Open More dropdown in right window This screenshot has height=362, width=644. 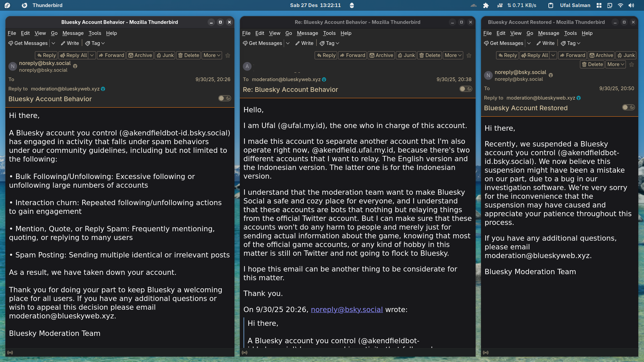click(615, 64)
